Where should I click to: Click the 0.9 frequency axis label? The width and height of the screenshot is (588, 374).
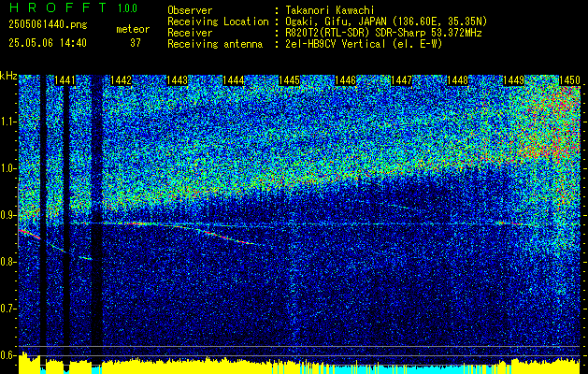click(x=8, y=215)
